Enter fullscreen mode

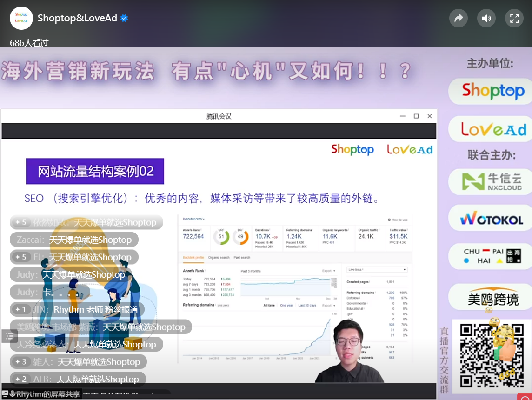(x=514, y=18)
